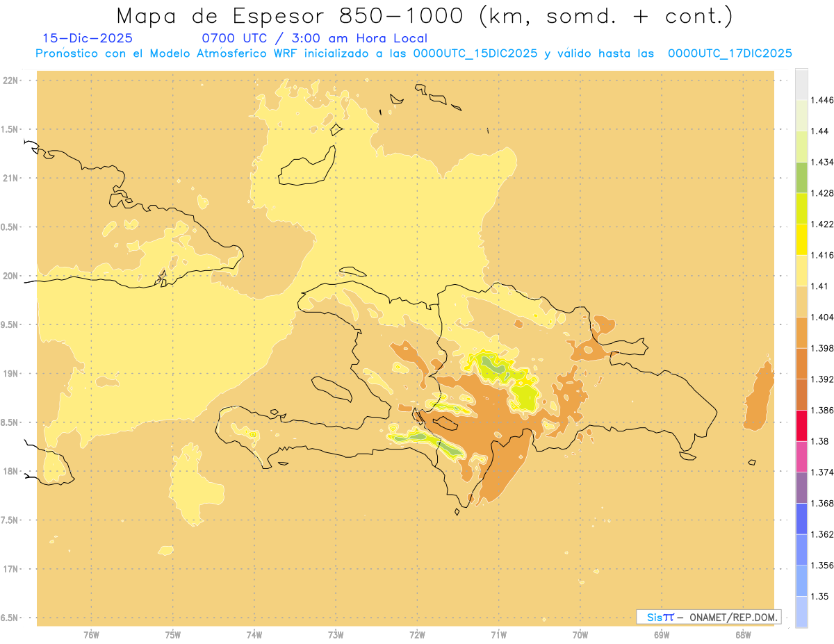Click the time "0700 UTC / 3:00 am Hora Local"
834x644 pixels.
pyautogui.click(x=314, y=38)
